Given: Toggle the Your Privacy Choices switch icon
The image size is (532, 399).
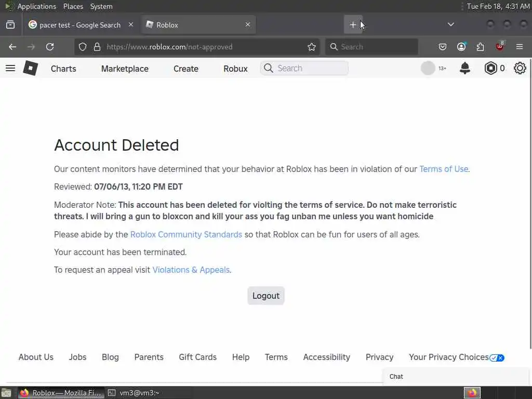Looking at the screenshot, I should click(x=497, y=357).
